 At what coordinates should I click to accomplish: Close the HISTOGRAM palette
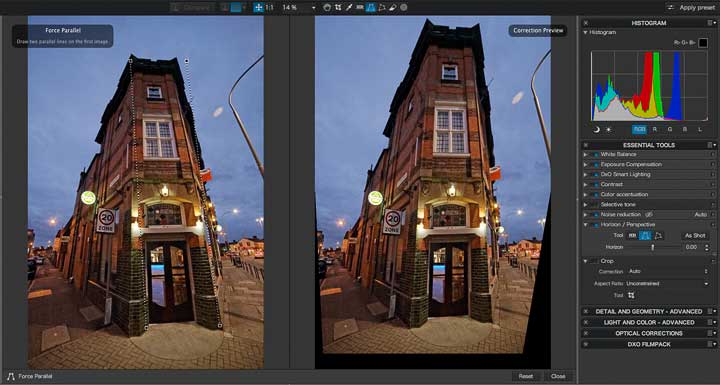coord(585,23)
